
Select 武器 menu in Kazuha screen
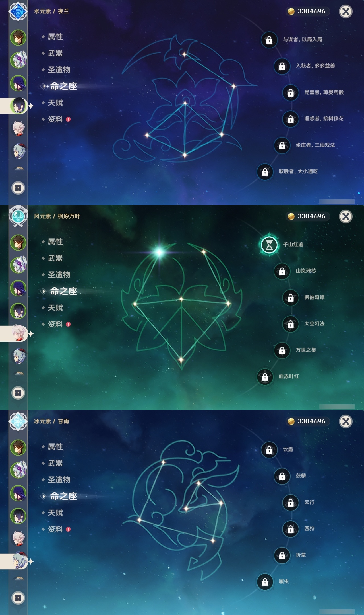point(55,258)
